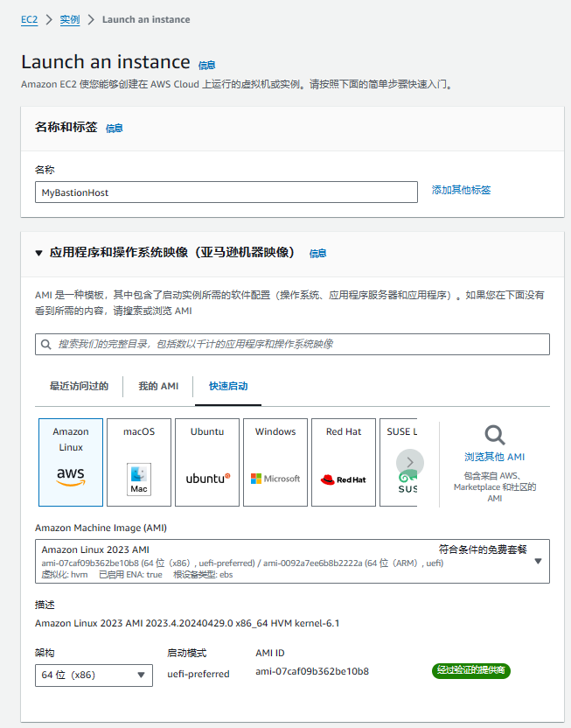Click the name field containing MyBastionHost
Screen dimensions: 571x728
point(226,192)
